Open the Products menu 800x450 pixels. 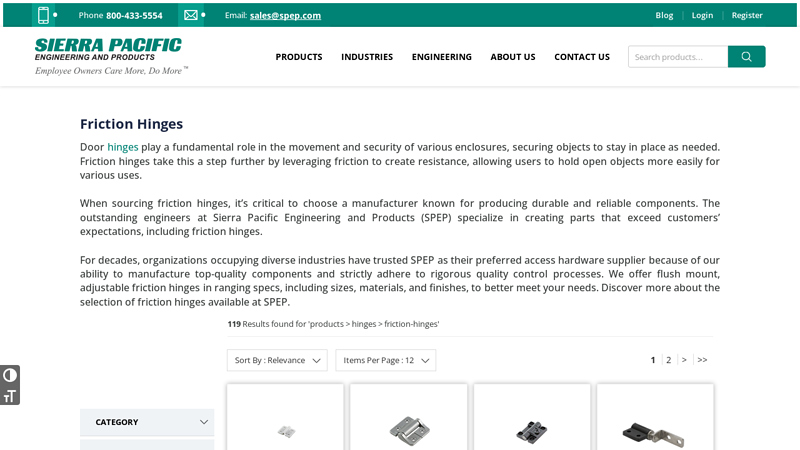299,57
